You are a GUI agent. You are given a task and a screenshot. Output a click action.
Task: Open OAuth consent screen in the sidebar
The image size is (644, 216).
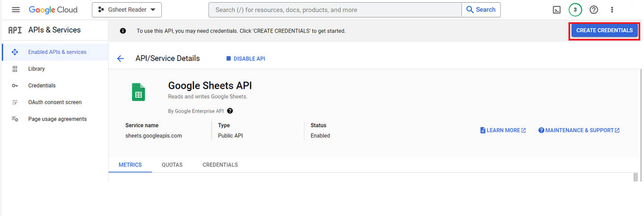click(x=55, y=102)
